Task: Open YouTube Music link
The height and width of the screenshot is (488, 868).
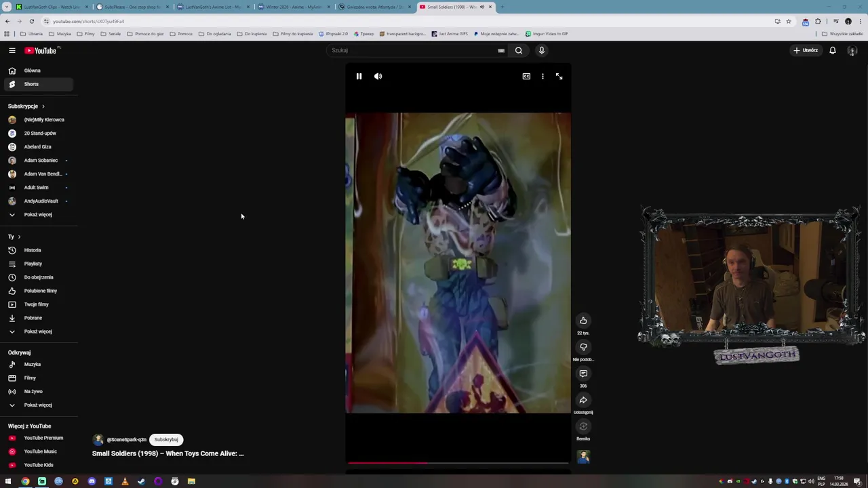Action: pyautogui.click(x=37, y=451)
